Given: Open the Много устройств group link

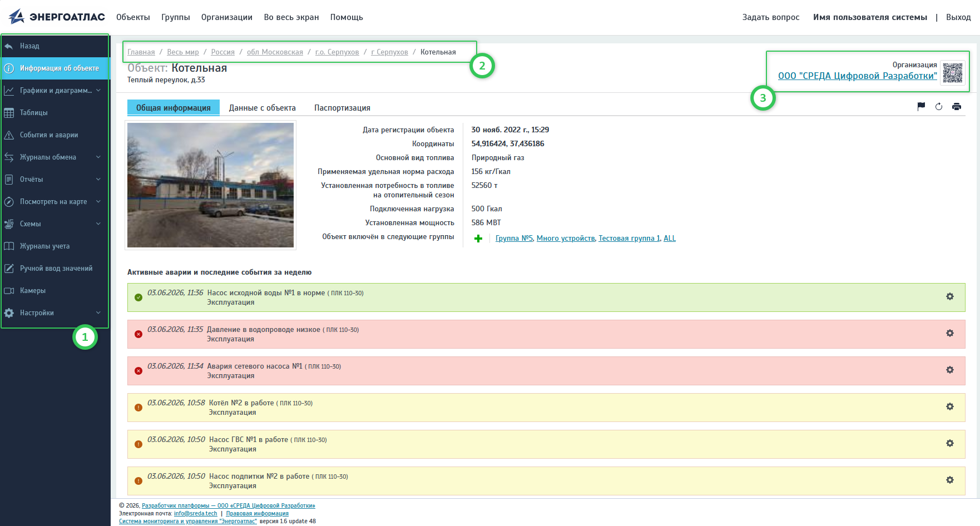Looking at the screenshot, I should 566,239.
